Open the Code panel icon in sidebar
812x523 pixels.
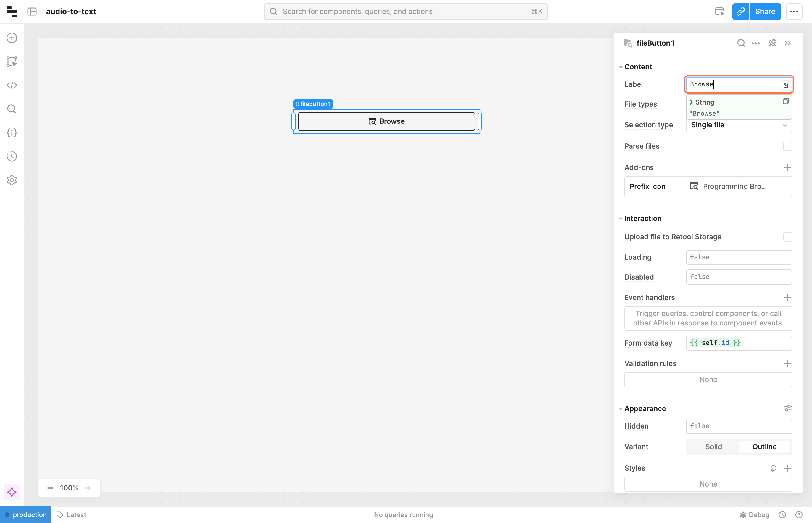(x=12, y=85)
